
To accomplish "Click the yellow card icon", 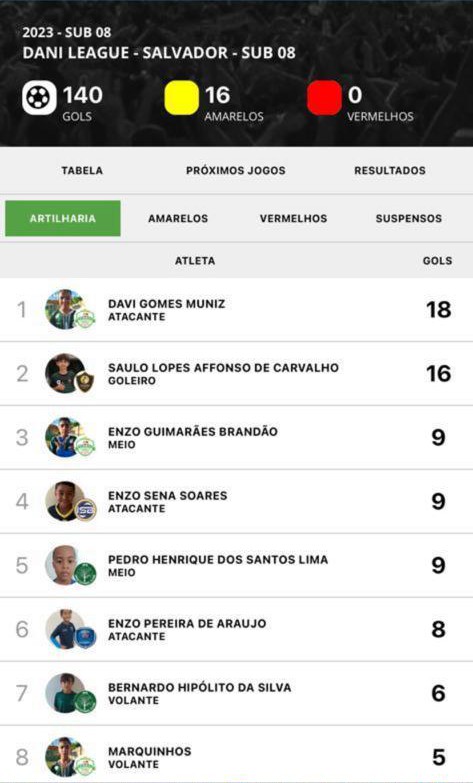I will pyautogui.click(x=182, y=98).
